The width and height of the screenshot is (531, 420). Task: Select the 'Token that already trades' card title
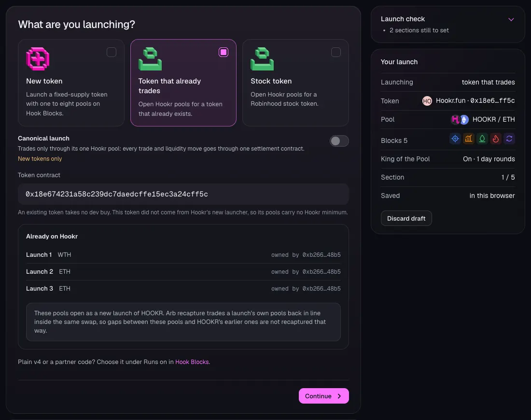tap(169, 86)
